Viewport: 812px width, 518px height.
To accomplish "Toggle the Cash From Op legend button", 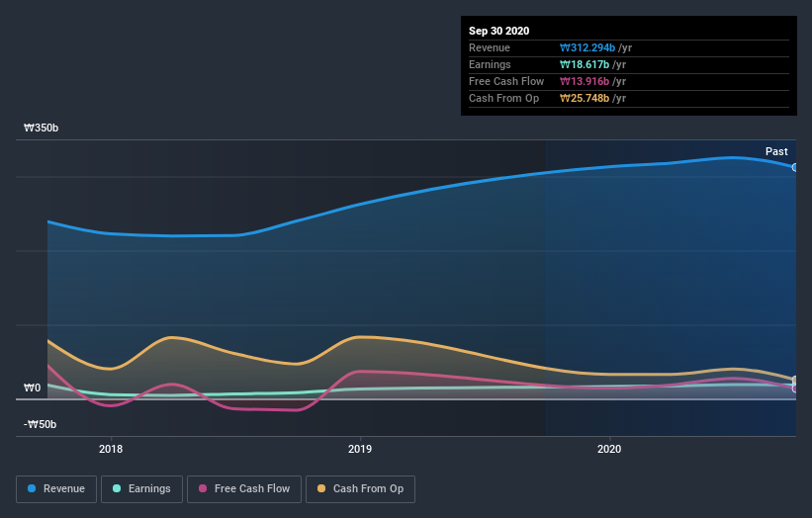I will click(x=360, y=489).
